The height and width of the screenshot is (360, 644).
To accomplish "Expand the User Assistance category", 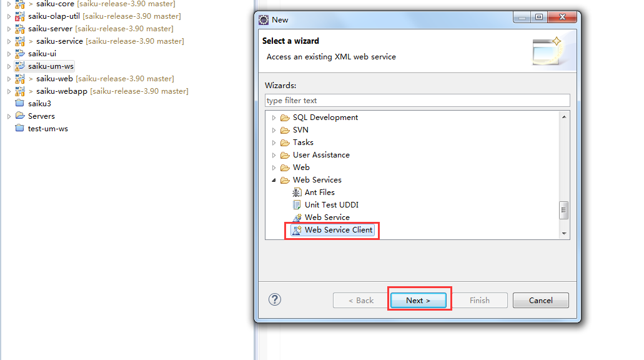I will click(x=274, y=155).
